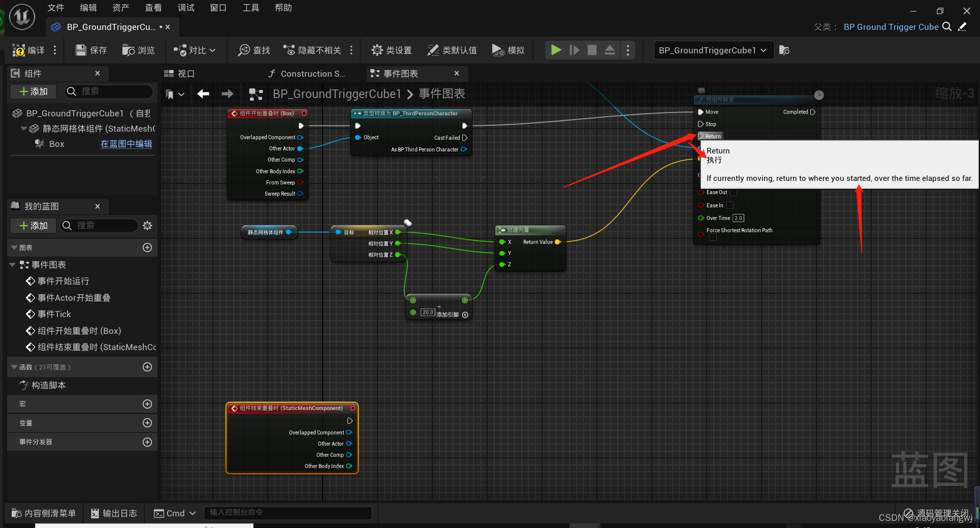Toggle Force Shortest Rotation Path checkbox
The image size is (980, 528).
point(713,237)
